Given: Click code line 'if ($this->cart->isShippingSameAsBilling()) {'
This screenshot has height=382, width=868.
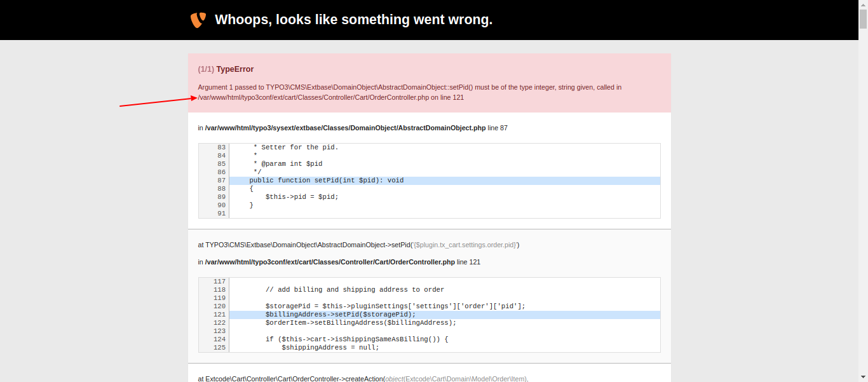Looking at the screenshot, I should click(357, 339).
